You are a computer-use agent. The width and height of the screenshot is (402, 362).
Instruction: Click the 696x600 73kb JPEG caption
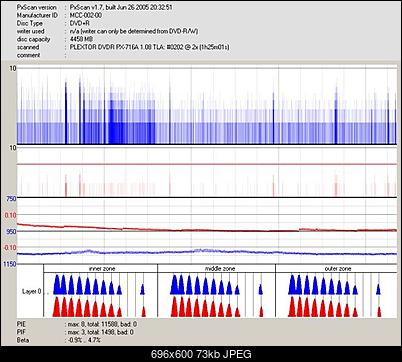(x=201, y=354)
